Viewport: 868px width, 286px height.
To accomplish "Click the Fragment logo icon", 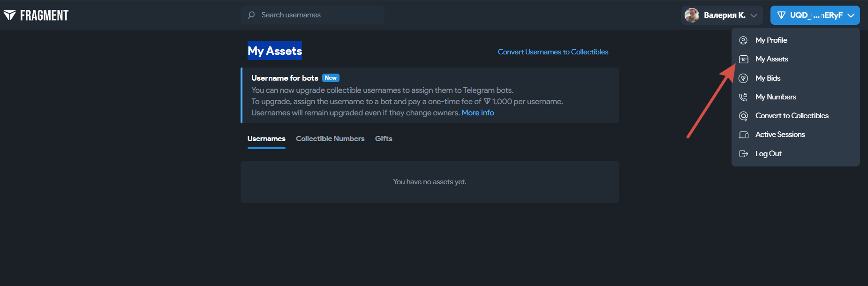I will click(9, 15).
